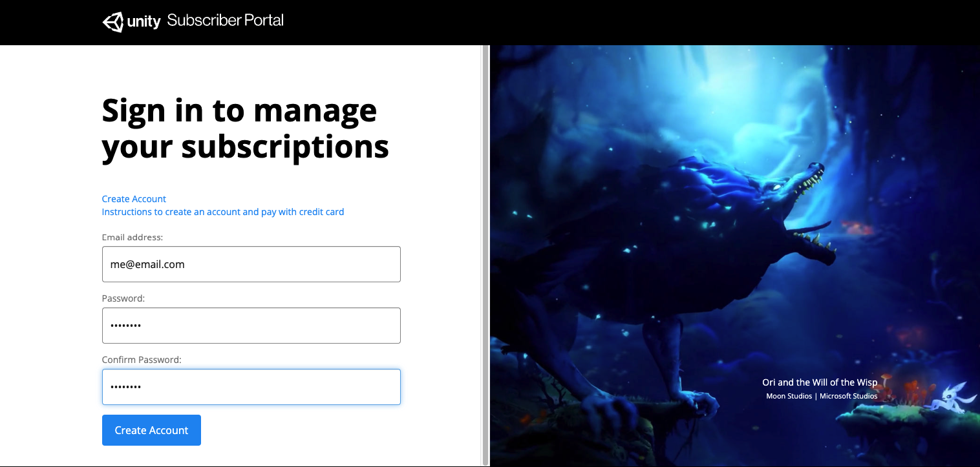
Task: Open instructions to pay with credit card
Action: click(x=223, y=212)
